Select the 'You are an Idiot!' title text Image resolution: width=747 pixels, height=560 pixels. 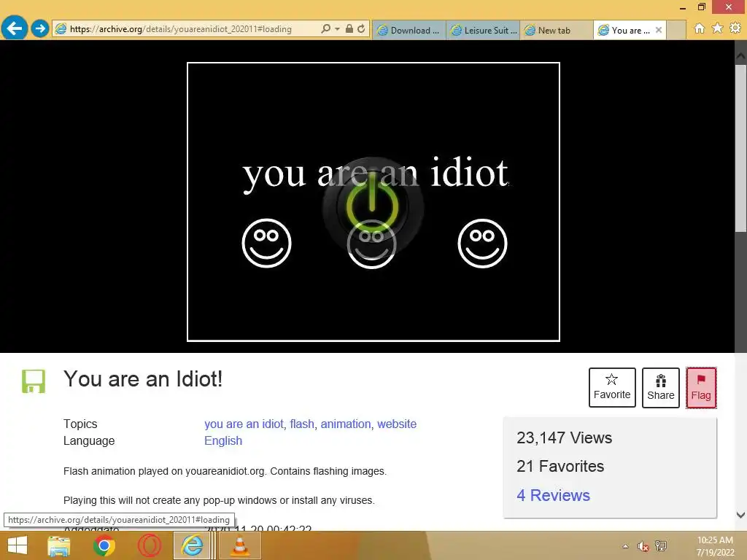click(143, 379)
